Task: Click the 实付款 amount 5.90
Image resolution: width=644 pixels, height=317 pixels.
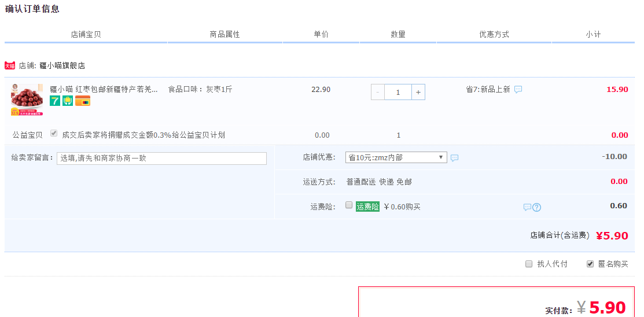Action: [x=608, y=308]
